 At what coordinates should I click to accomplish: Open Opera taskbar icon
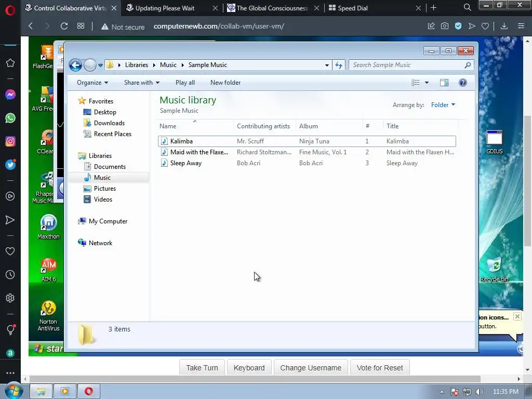click(89, 392)
